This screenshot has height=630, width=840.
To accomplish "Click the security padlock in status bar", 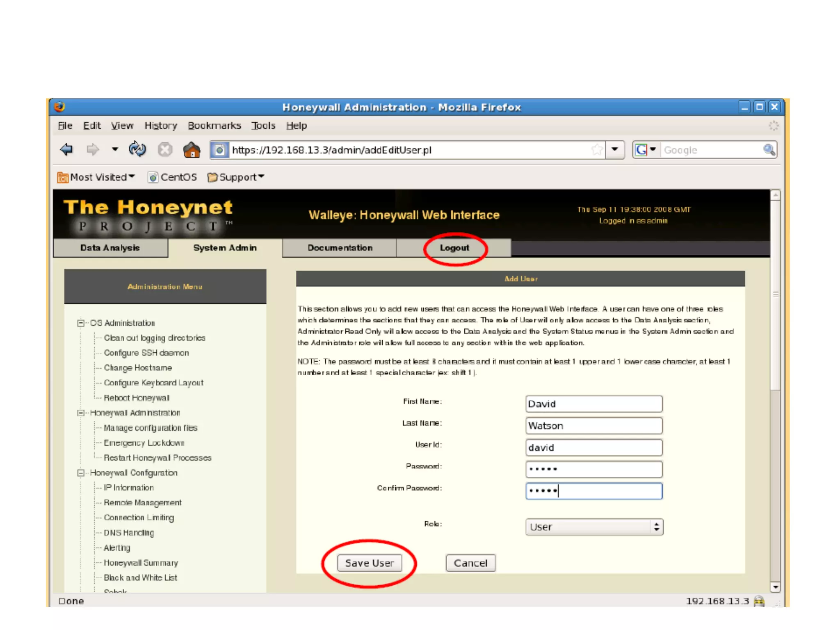I will pos(759,601).
